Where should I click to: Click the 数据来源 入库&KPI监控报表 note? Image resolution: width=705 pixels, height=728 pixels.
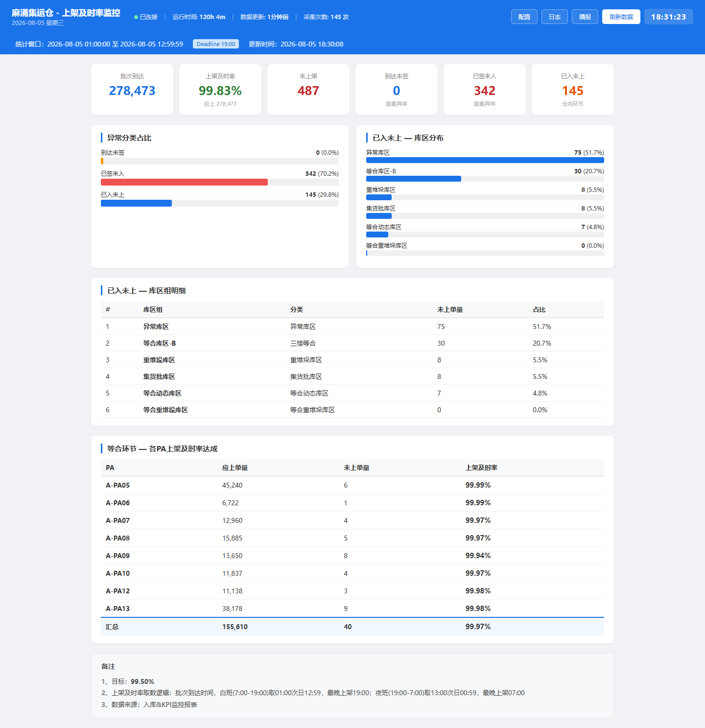(149, 705)
